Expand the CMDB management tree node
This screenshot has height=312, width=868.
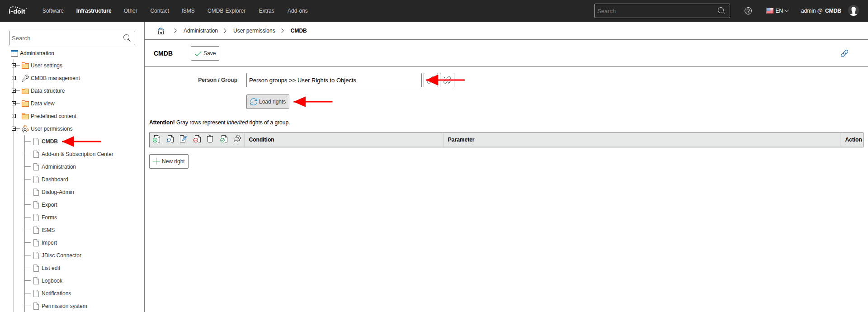[14, 78]
